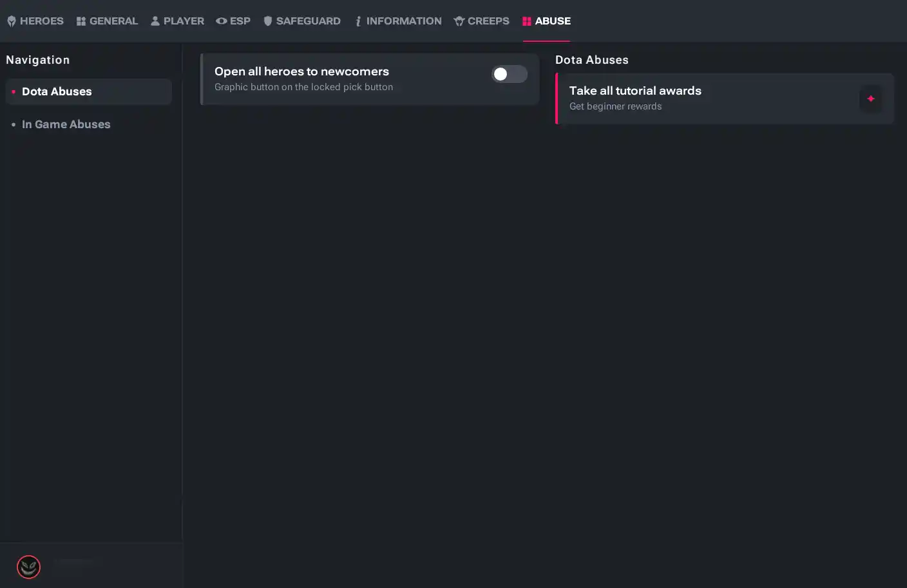Click the Take all tutorial awards title

[635, 91]
